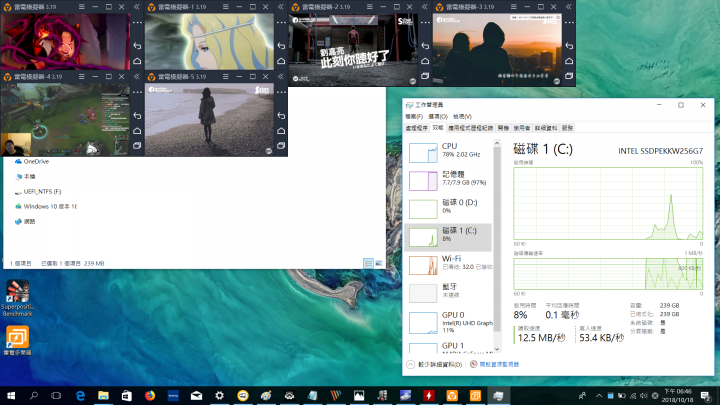This screenshot has height=405, width=720.
Task: Click the home button in first 雷電模擬器 window
Action: point(137,61)
